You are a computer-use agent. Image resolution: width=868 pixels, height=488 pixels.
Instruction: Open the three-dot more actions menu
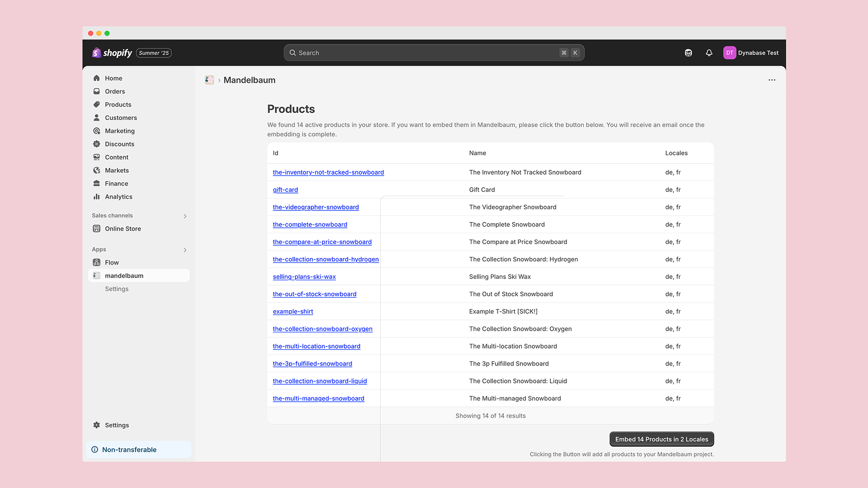click(772, 80)
